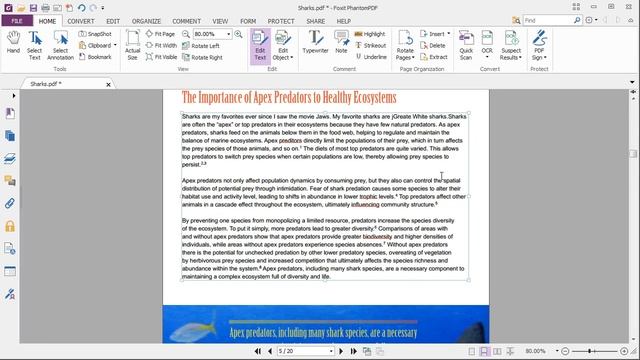
Task: Click Delete pages
Action: pos(433,45)
